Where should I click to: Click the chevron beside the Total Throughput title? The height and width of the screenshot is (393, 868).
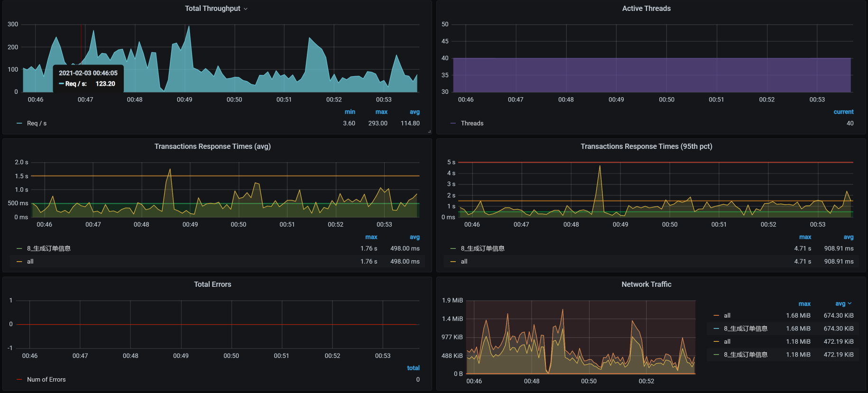coord(246,9)
